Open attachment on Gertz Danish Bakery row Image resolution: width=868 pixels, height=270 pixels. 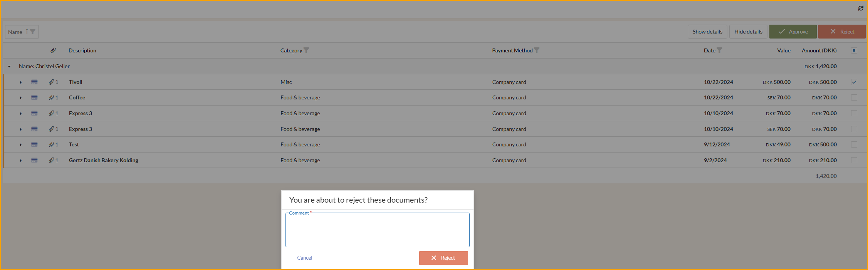(52, 160)
